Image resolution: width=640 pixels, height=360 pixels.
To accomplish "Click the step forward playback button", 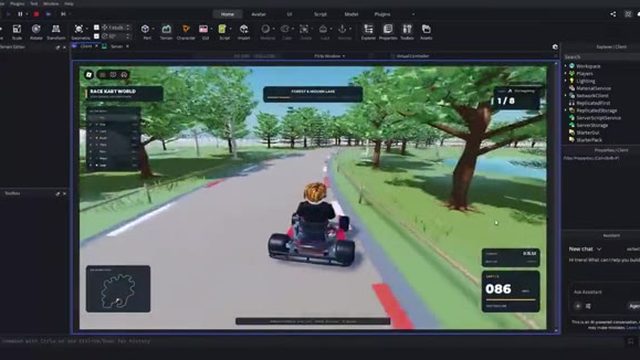I will click(x=63, y=14).
